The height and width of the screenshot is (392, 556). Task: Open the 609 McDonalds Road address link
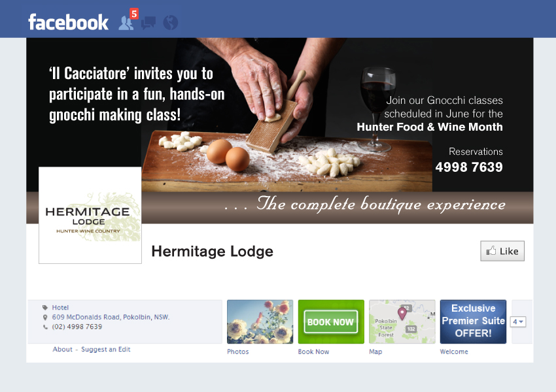click(111, 317)
